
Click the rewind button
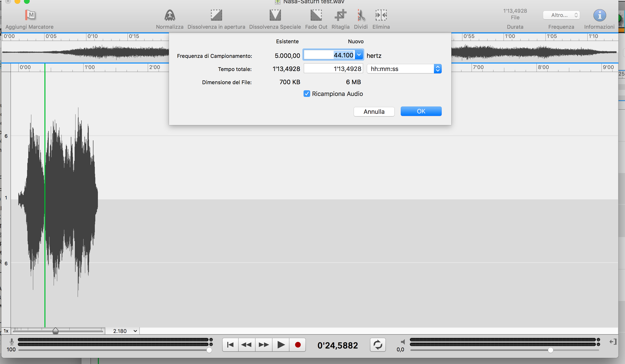click(x=247, y=345)
